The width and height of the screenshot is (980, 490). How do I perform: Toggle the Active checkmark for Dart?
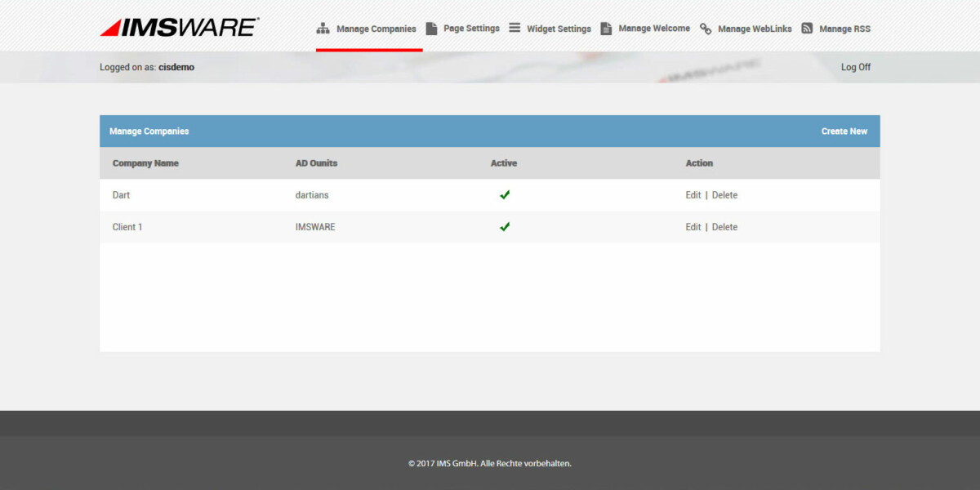pyautogui.click(x=505, y=194)
